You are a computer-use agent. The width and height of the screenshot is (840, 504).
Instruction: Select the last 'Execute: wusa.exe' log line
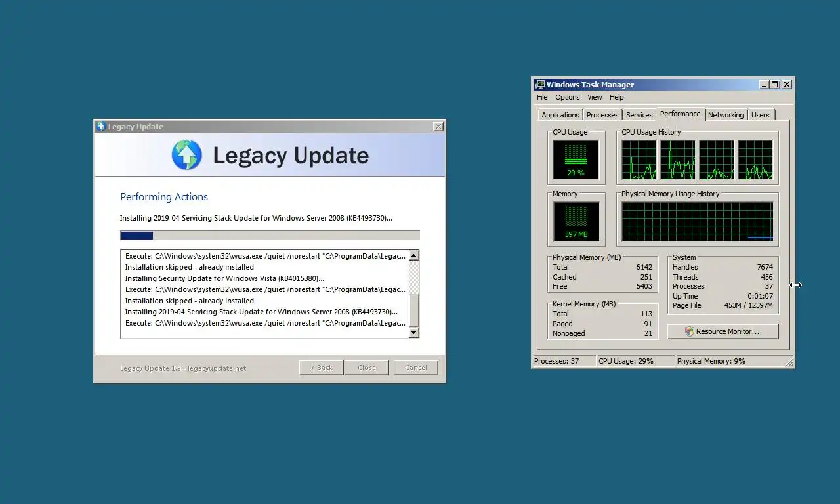click(265, 323)
